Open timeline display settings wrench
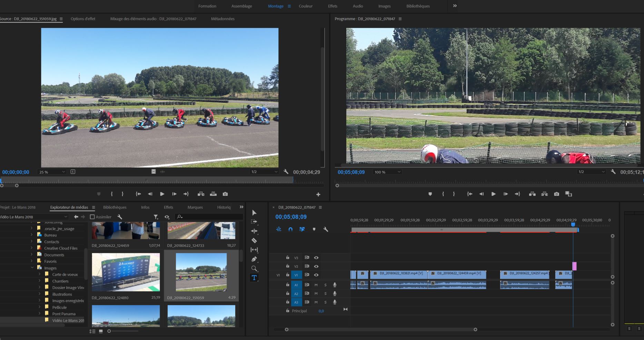 point(326,229)
